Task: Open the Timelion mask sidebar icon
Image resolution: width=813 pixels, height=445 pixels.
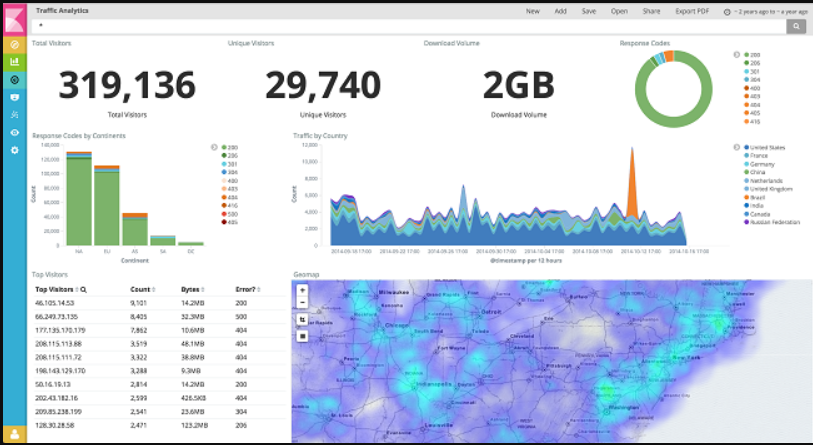Action: point(15,98)
